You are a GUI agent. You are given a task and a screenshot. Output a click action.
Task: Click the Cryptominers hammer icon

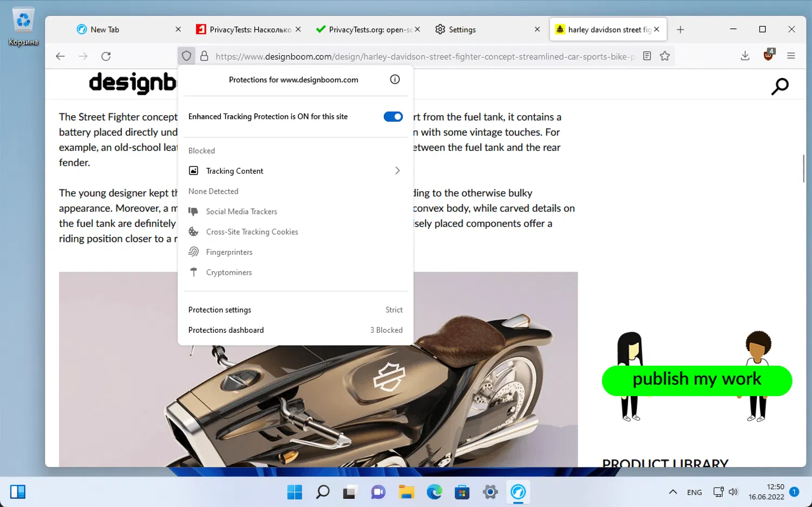(x=193, y=272)
